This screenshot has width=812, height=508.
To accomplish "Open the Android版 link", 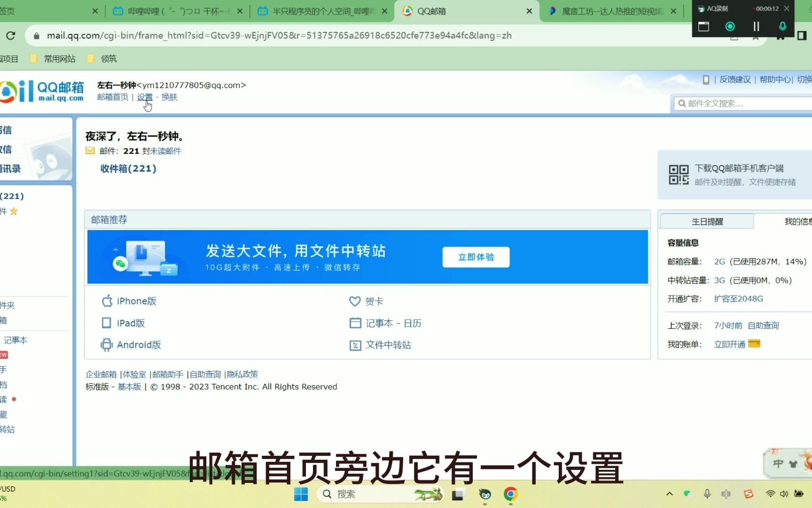I will pos(139,345).
